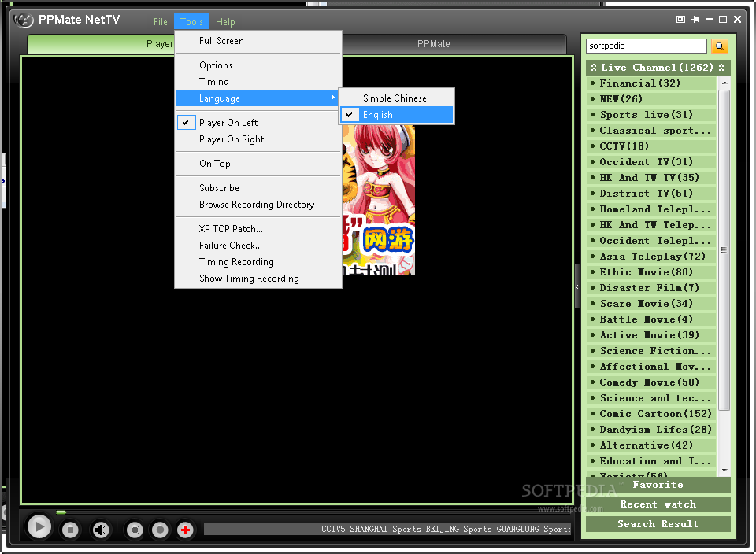Select XP TCP Patch... entry
The height and width of the screenshot is (554, 756).
(x=258, y=229)
